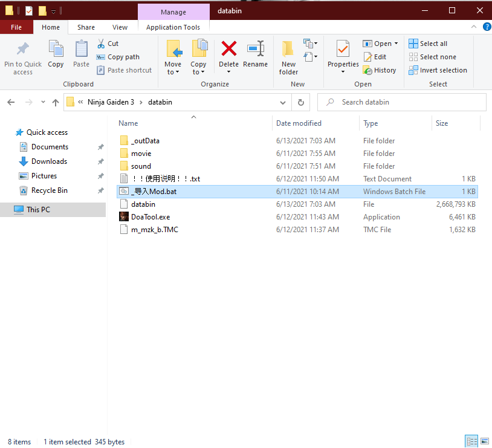This screenshot has height=448, width=492.
Task: Switch to Details view layout icon
Action: [471, 441]
